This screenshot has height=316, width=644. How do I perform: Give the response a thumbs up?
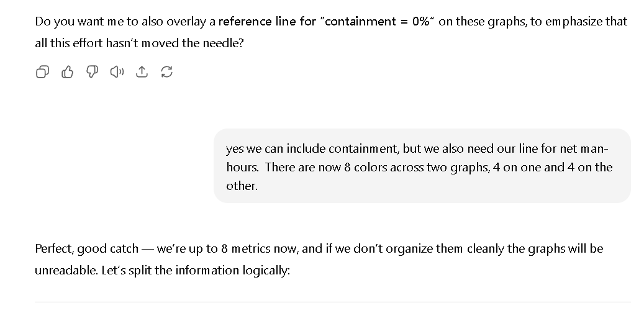pos(67,72)
